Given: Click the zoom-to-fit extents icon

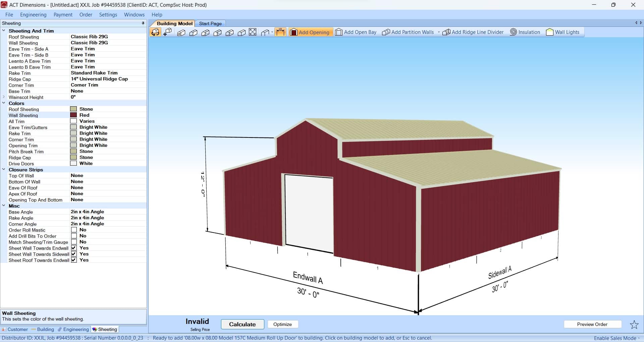Looking at the screenshot, I should (x=253, y=32).
